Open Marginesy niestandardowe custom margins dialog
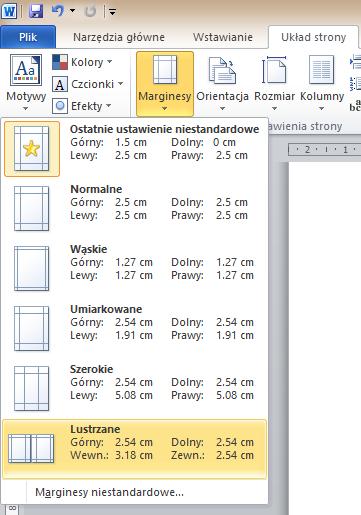This screenshot has height=515, width=361. point(135,492)
